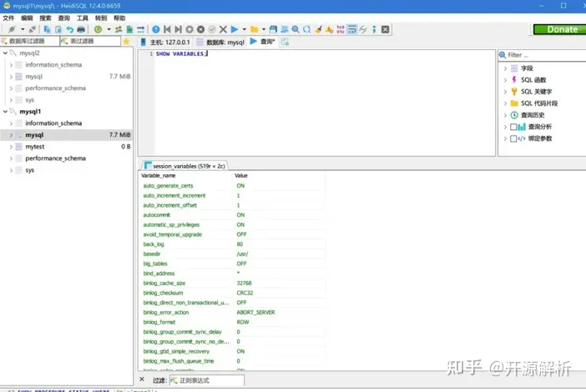Viewport: 586px width, 392px height.
Task: Open the 帮助 menu
Action: 119,18
